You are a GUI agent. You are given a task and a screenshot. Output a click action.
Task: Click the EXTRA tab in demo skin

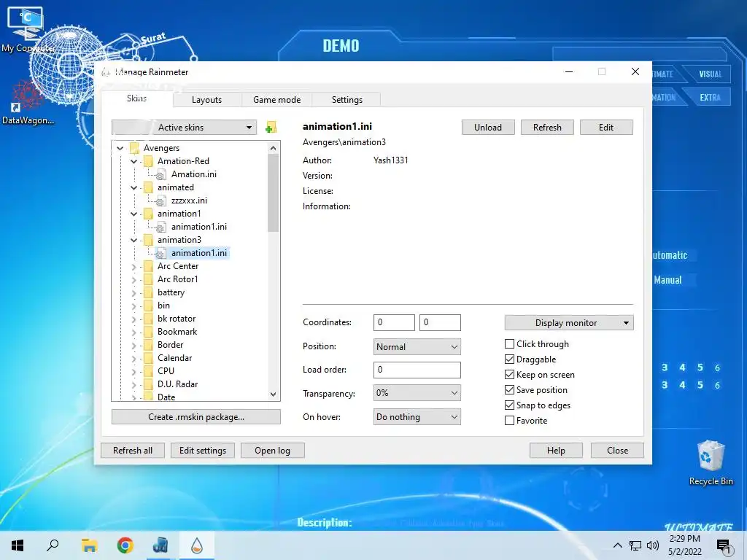click(710, 98)
